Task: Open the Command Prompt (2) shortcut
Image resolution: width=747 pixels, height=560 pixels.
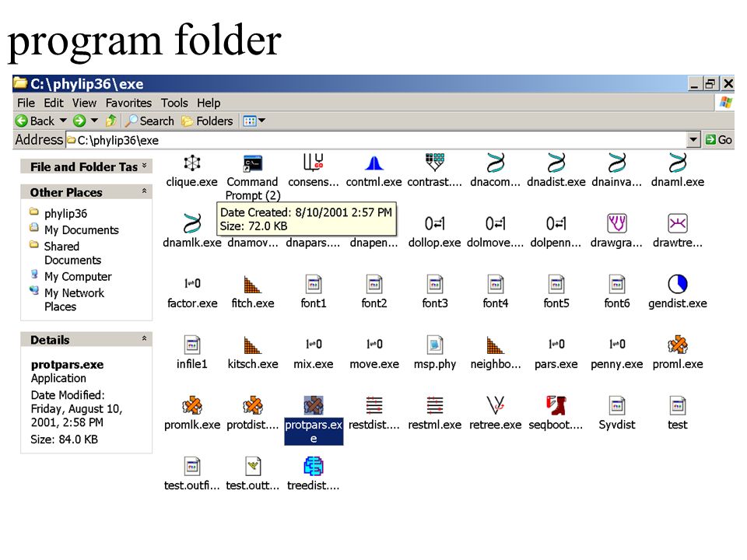Action: click(252, 163)
